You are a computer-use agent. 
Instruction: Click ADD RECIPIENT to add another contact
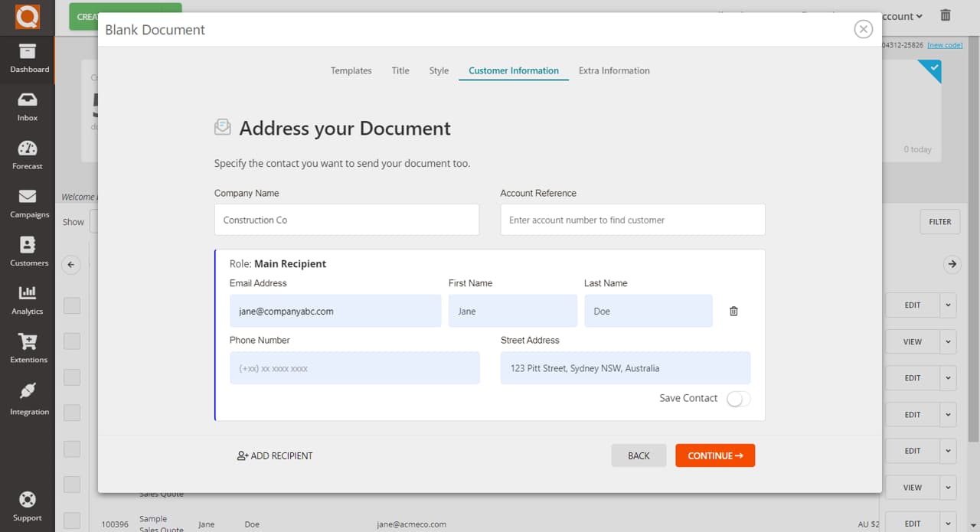point(275,455)
